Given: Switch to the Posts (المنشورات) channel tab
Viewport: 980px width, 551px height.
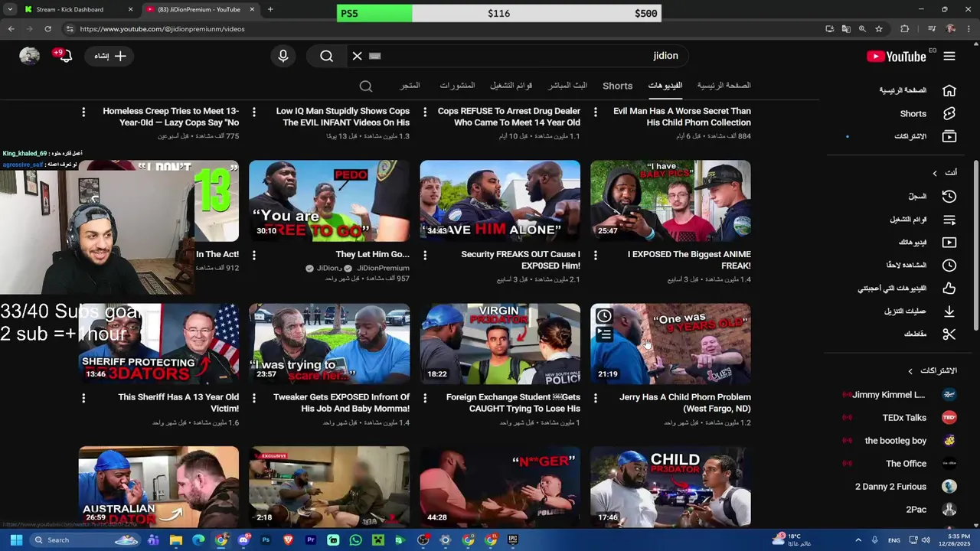Looking at the screenshot, I should click(x=457, y=86).
